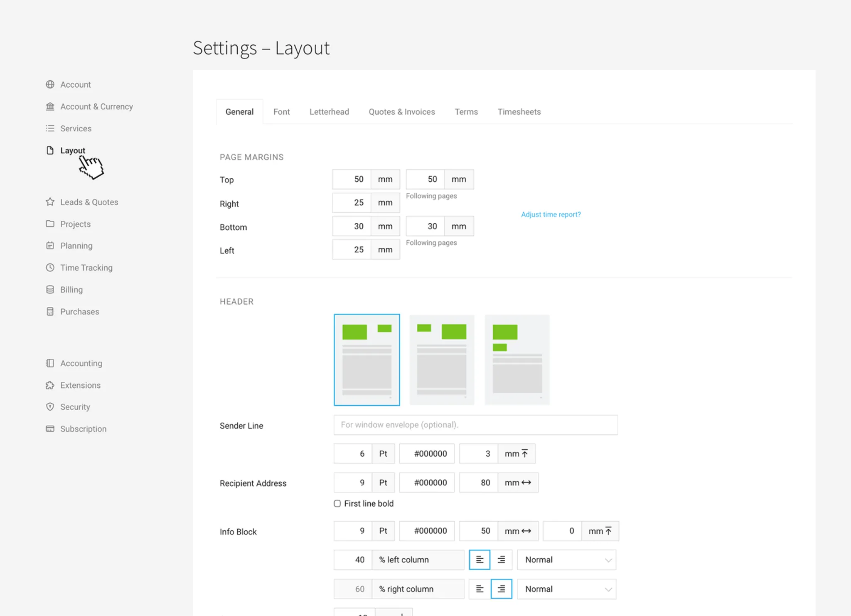Viewport: 851px width, 616px height.
Task: Open the Timesheets tab
Action: pyautogui.click(x=519, y=112)
